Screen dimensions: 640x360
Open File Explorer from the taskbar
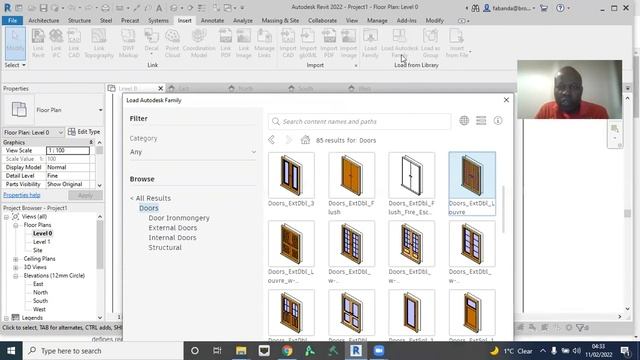click(241, 351)
